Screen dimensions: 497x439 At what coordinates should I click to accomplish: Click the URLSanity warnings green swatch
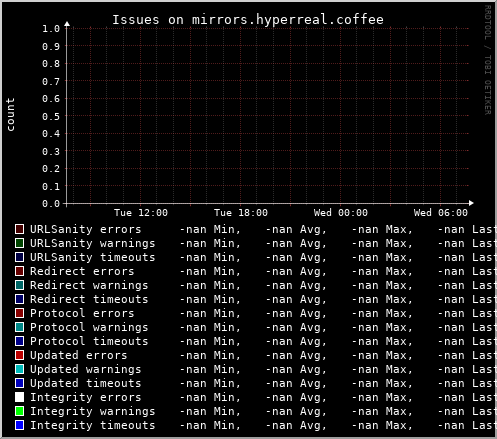19,243
